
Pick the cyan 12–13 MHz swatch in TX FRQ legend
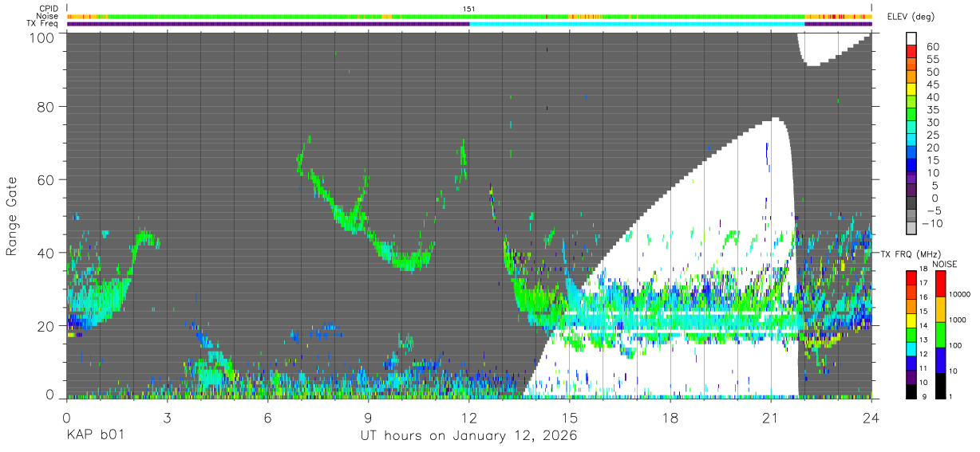912,348
